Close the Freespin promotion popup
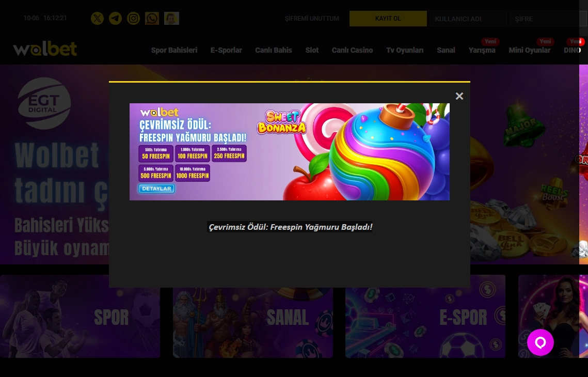This screenshot has width=588, height=377. [x=459, y=96]
